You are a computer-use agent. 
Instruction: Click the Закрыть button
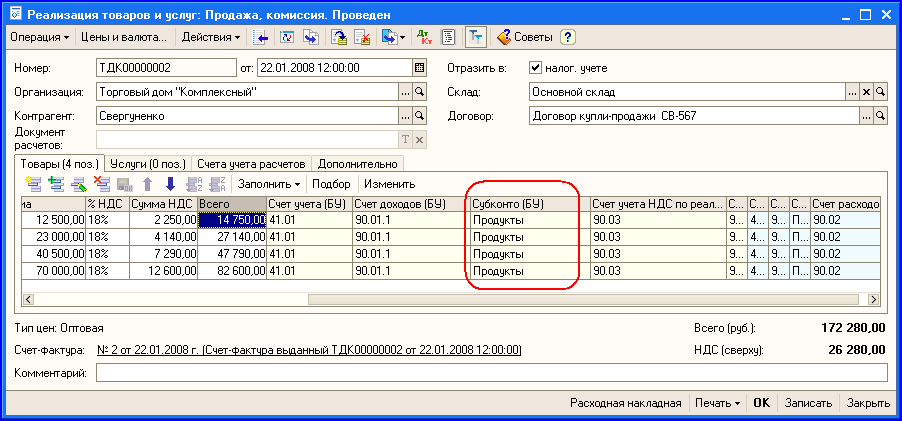point(866,403)
